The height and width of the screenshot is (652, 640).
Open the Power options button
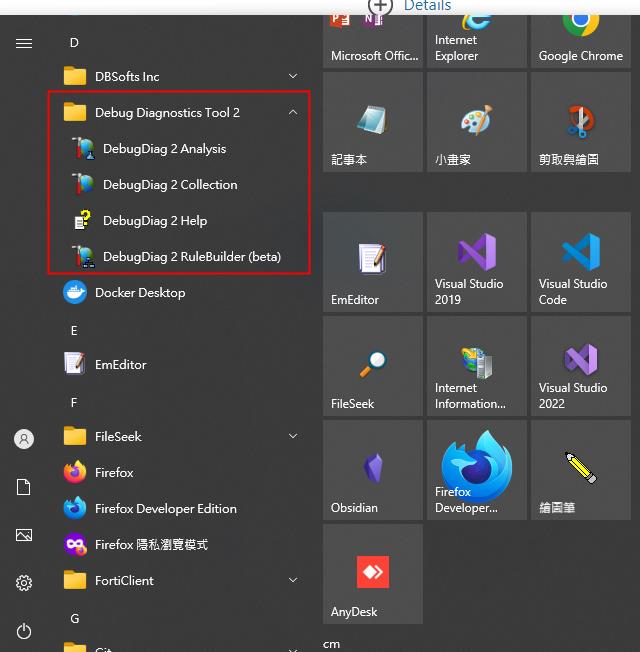click(x=24, y=631)
